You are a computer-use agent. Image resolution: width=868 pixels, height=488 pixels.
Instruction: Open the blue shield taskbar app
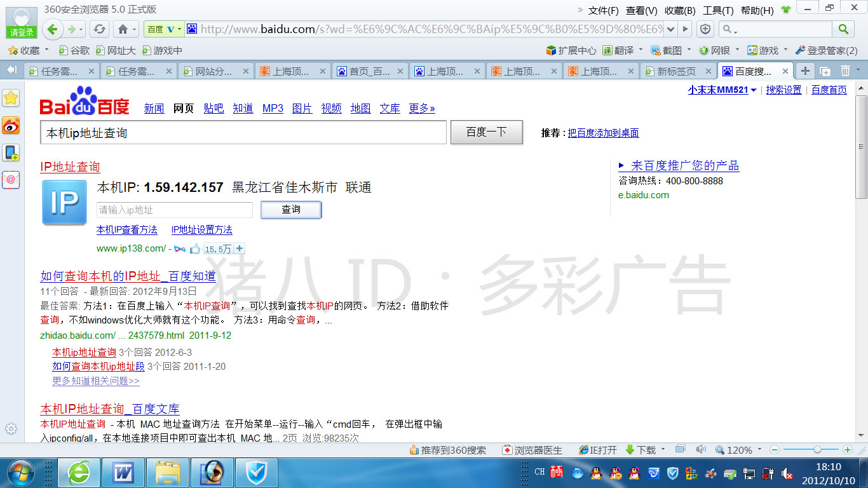(257, 473)
